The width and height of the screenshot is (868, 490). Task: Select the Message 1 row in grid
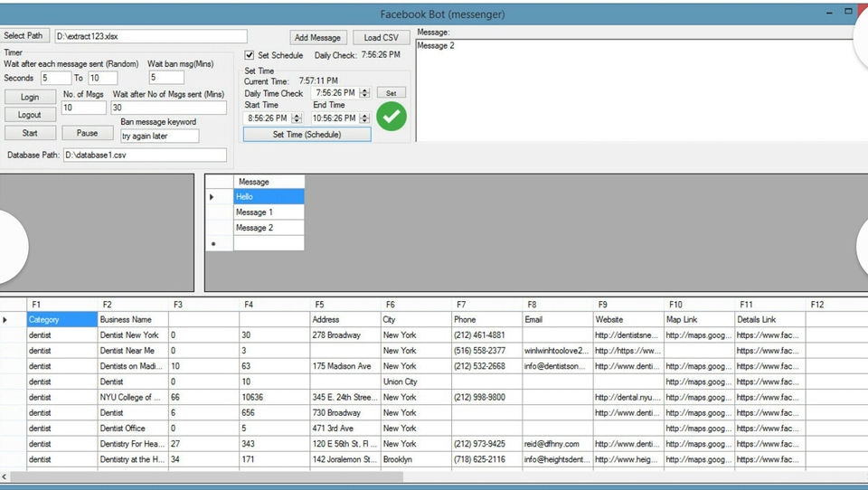[x=269, y=212]
